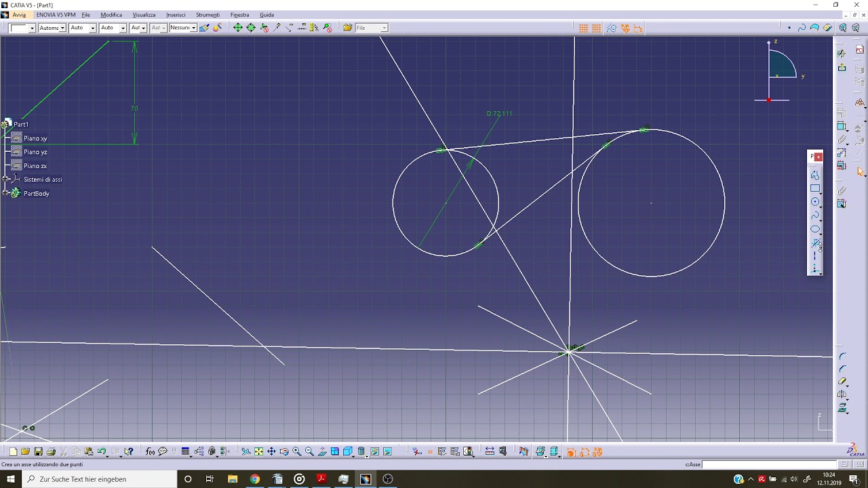Click the Save icon
Viewport: 868px width, 488px height.
38,451
